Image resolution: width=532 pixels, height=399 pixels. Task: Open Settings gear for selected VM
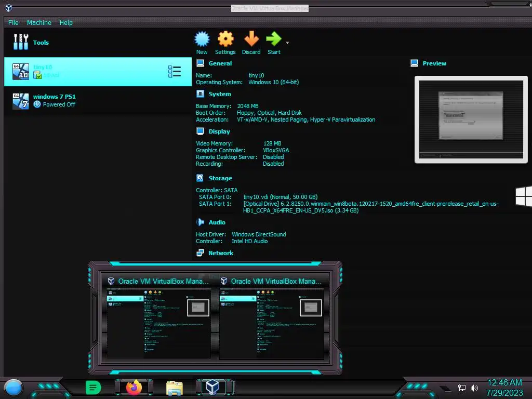[225, 39]
